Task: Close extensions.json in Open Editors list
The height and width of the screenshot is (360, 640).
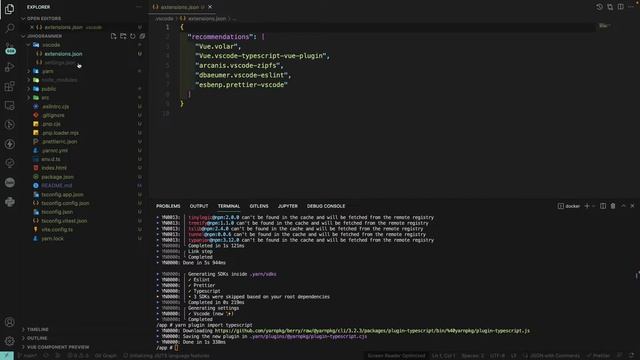Action: coord(32,27)
